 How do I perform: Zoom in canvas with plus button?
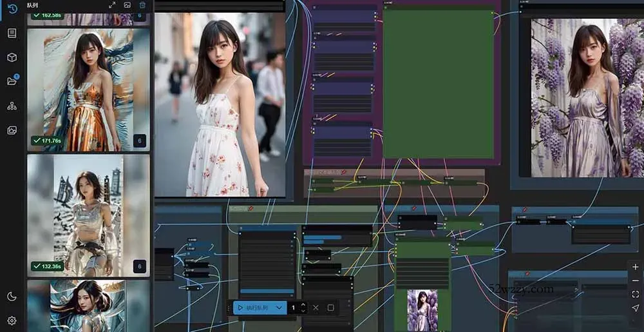coord(635,267)
